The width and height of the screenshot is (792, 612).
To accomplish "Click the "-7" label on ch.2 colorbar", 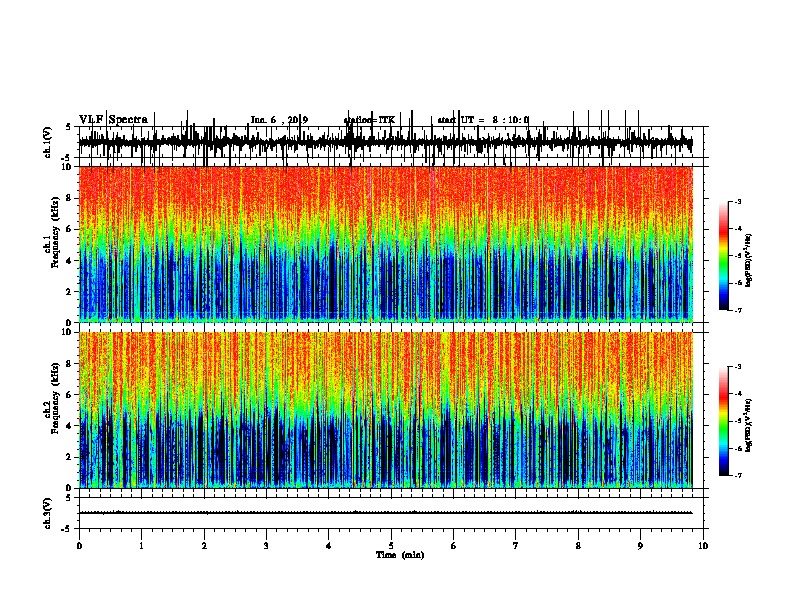I will (x=738, y=476).
